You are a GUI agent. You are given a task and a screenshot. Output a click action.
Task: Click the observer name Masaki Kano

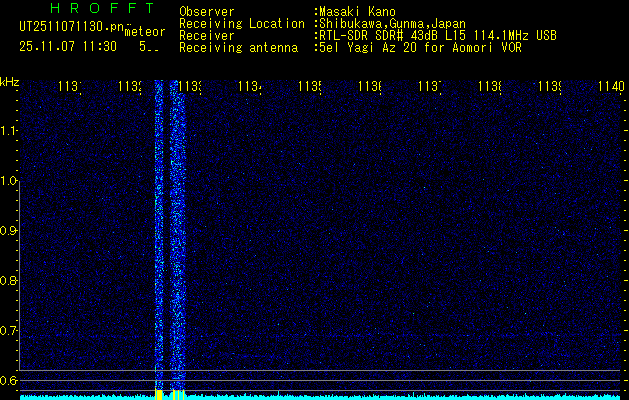[357, 12]
